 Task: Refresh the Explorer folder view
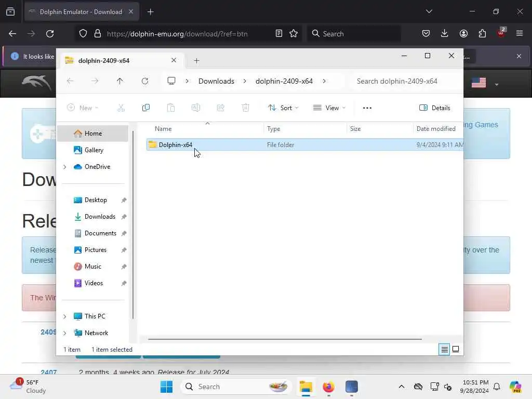(145, 81)
